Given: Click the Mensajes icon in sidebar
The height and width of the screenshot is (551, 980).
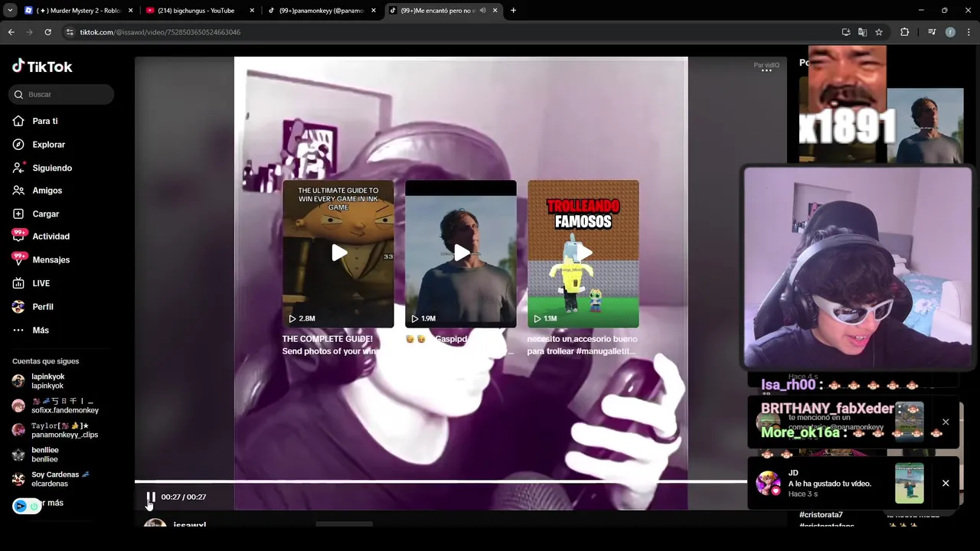Looking at the screenshot, I should 18,259.
